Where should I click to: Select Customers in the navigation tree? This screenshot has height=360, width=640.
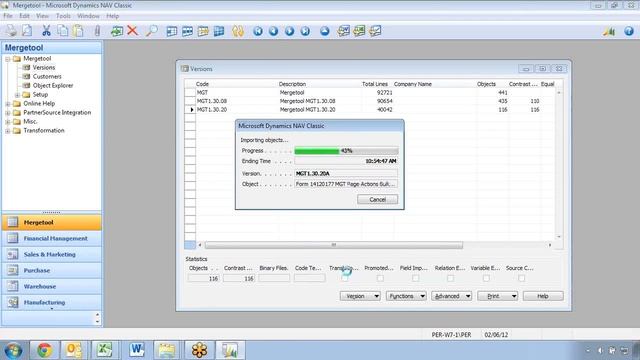[47, 77]
